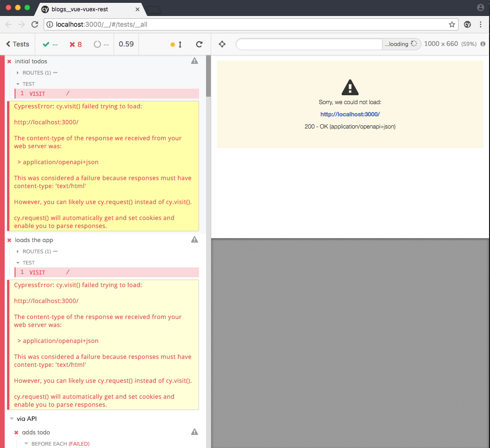Click the 200 - OK status text
The image size is (490, 448).
350,127
